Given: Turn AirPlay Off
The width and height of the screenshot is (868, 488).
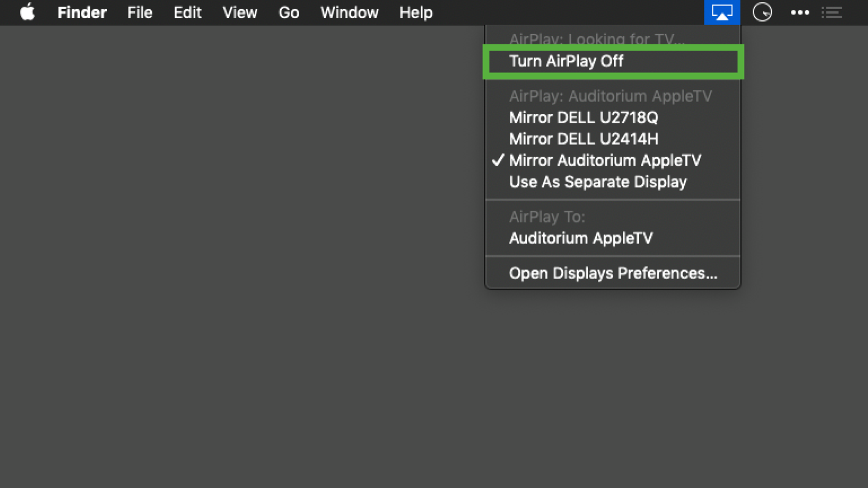Looking at the screenshot, I should 566,61.
